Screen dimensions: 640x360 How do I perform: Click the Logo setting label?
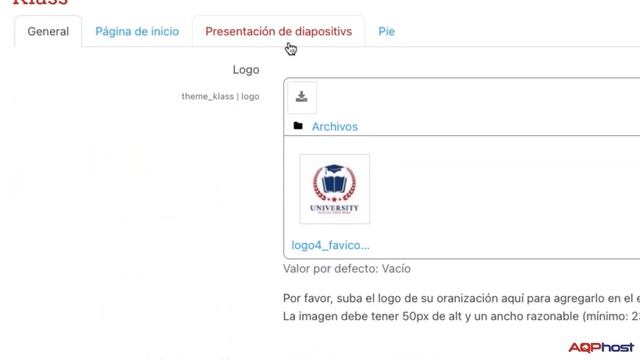tap(246, 70)
